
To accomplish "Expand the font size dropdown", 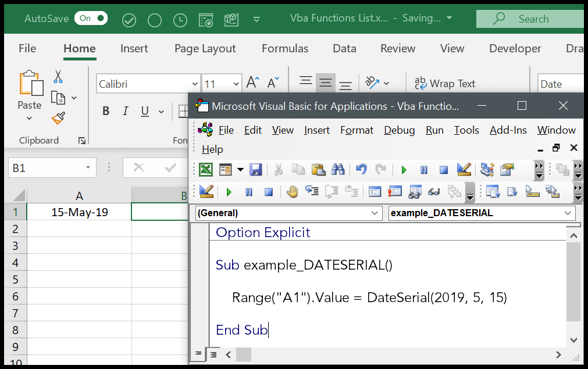I will (235, 83).
